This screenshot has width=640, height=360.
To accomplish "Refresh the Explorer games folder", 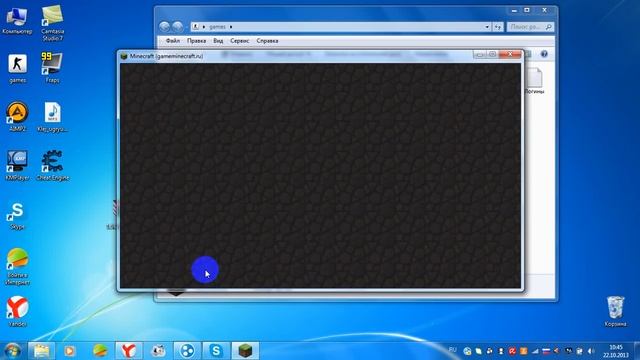I will (x=498, y=27).
